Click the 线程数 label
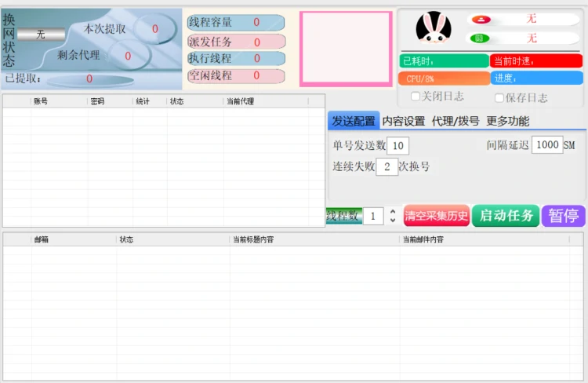This screenshot has width=588, height=383. coord(343,216)
